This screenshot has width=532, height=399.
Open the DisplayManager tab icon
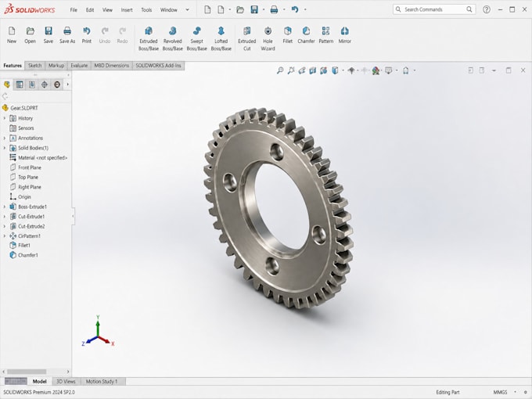coord(57,84)
